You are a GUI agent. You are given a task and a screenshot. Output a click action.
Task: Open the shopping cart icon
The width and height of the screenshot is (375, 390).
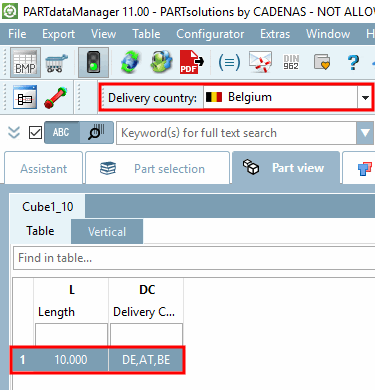(x=56, y=63)
